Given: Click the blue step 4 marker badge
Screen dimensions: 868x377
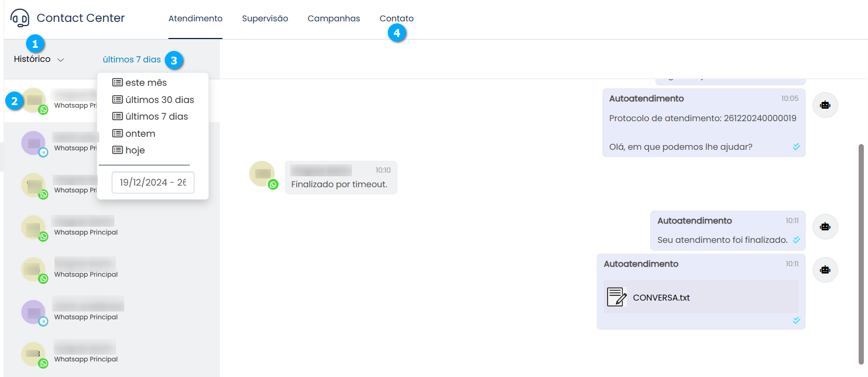Looking at the screenshot, I should click(x=397, y=33).
